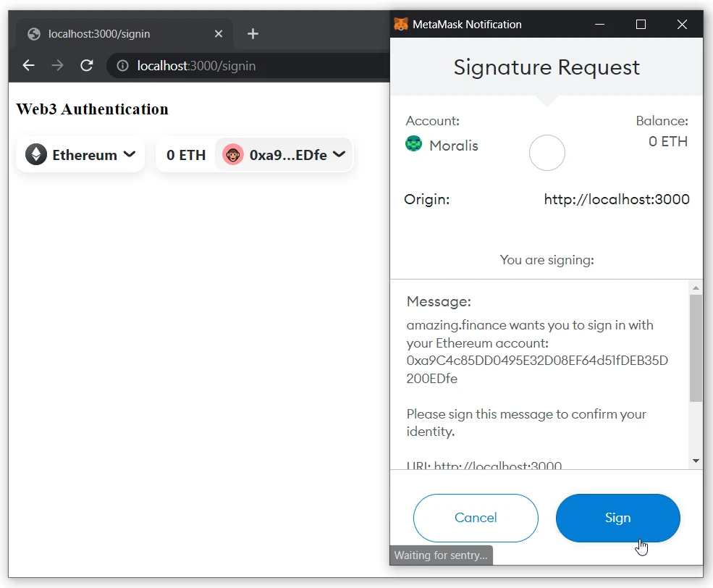Screen dimensions: 713x588
Task: Expand the 0xa9...EDfe wallet address dropdown
Action: pos(339,154)
